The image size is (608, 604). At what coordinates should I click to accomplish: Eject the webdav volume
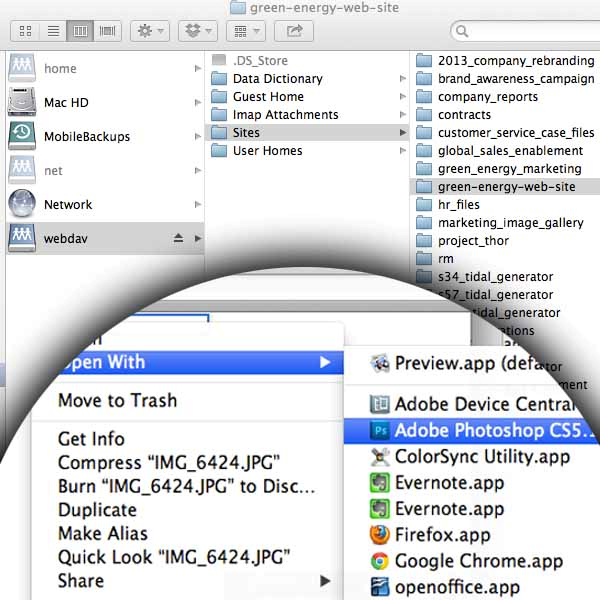point(178,238)
